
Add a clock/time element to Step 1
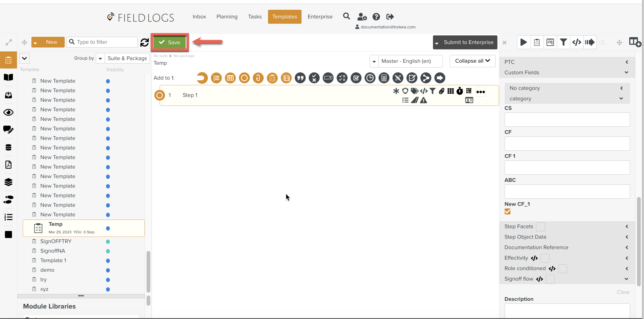click(x=370, y=78)
